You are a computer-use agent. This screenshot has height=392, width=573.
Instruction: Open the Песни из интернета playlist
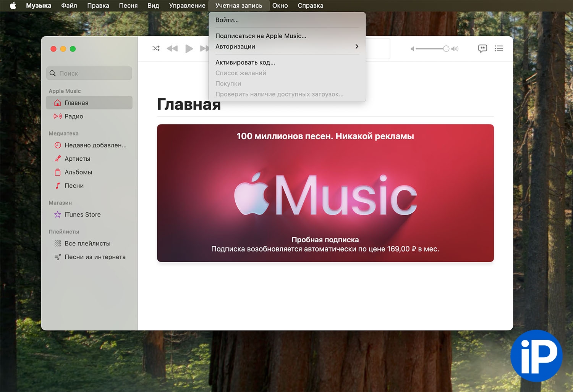(89, 257)
